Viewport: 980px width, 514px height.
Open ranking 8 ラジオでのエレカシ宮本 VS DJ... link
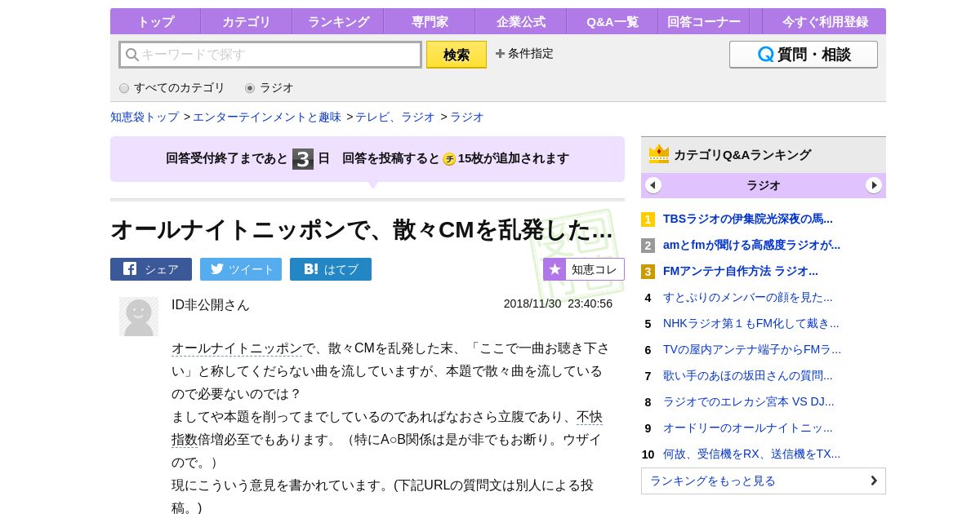tap(749, 401)
